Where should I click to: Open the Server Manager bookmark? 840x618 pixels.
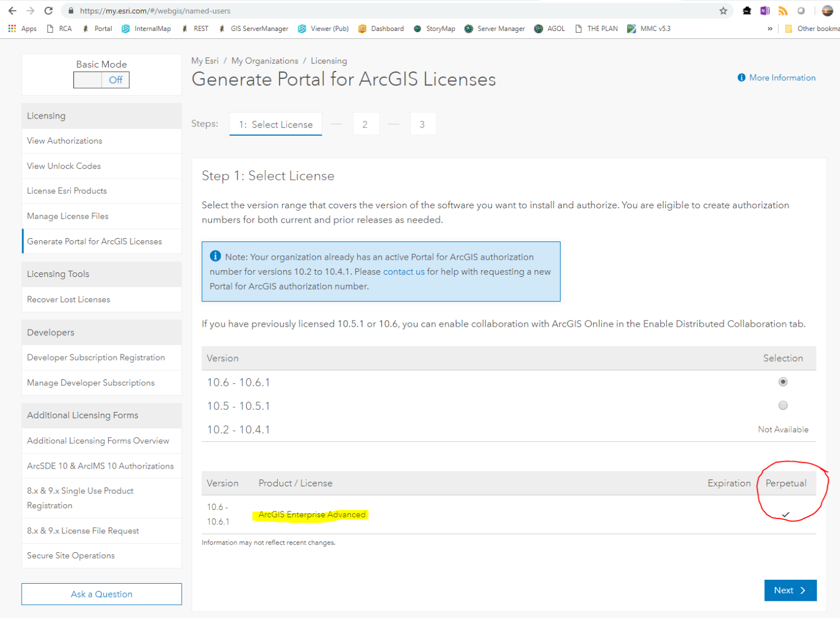coord(495,29)
